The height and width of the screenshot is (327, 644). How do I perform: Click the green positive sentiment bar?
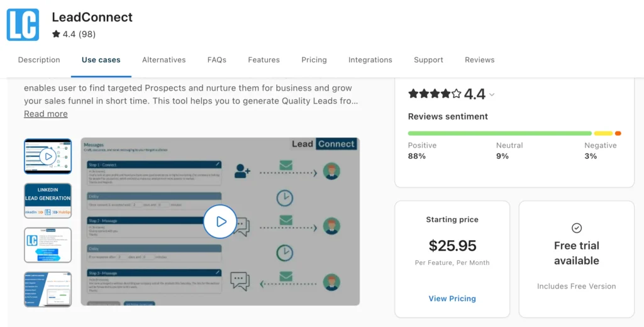pyautogui.click(x=500, y=133)
